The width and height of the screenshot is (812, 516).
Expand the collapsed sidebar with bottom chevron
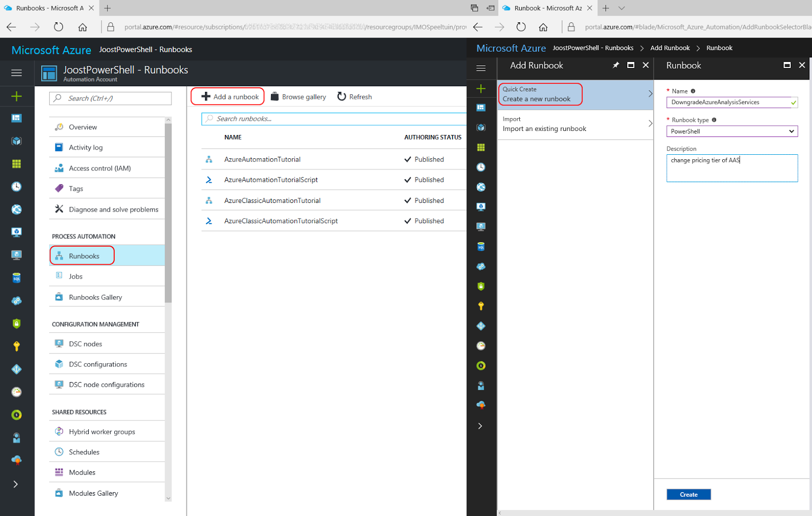[17, 484]
